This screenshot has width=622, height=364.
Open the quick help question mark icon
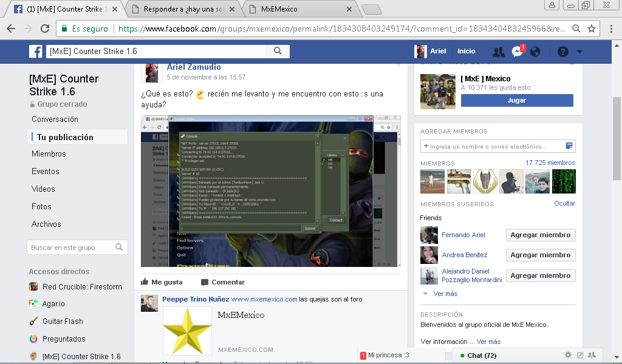pos(563,52)
